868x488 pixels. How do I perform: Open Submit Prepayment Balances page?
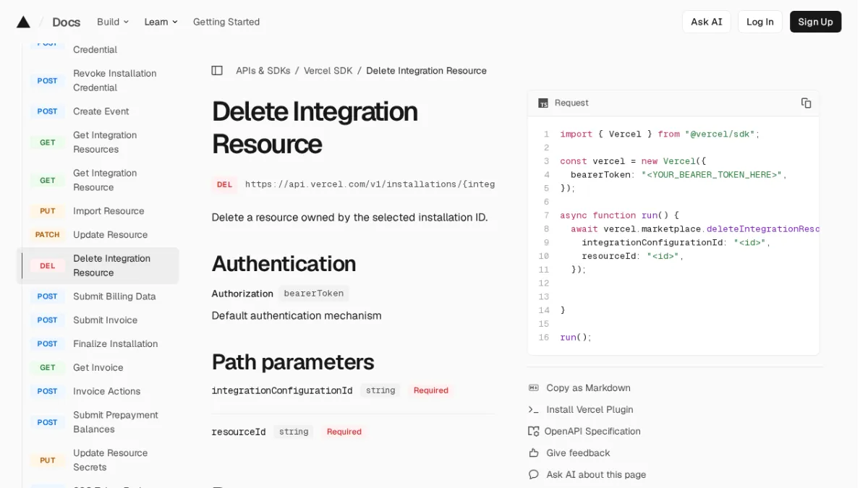[x=116, y=422]
